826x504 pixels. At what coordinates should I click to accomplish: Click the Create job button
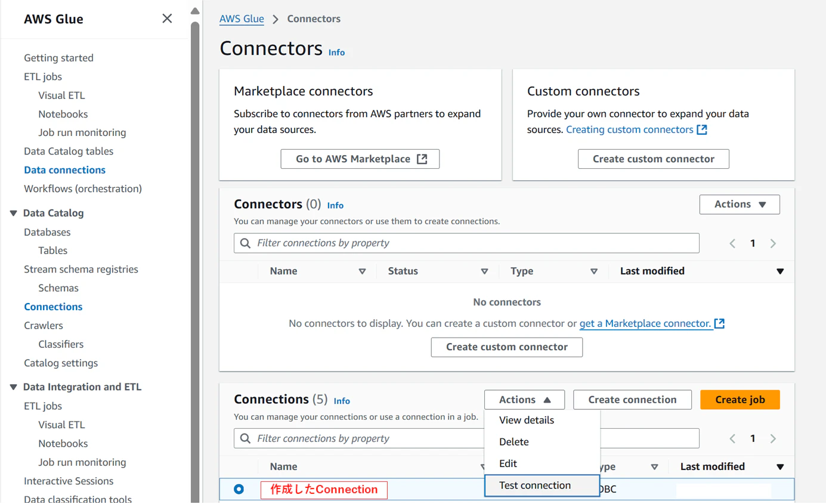click(x=740, y=400)
